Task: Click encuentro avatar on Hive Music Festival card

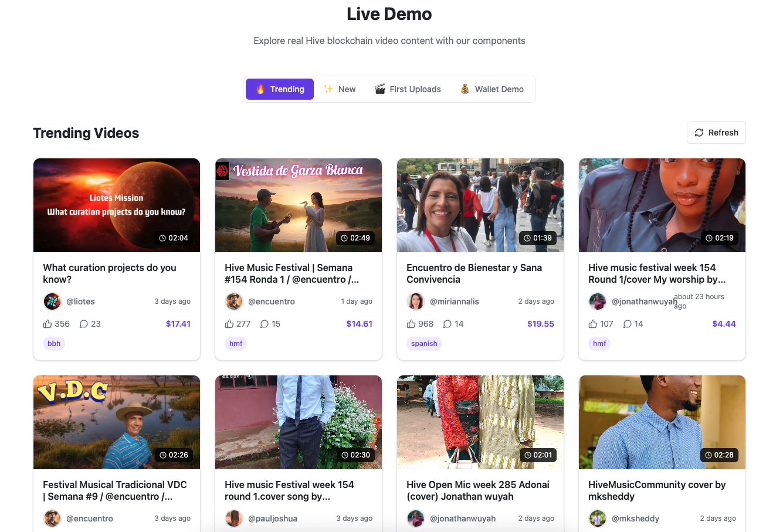Action: pos(234,301)
